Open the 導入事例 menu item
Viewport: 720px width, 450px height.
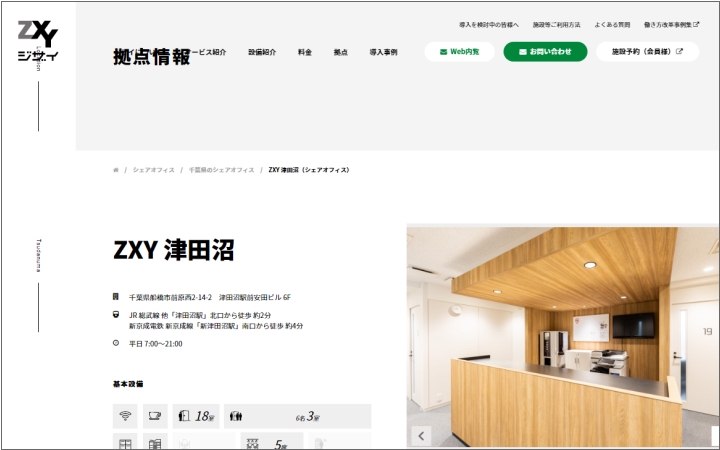click(383, 52)
